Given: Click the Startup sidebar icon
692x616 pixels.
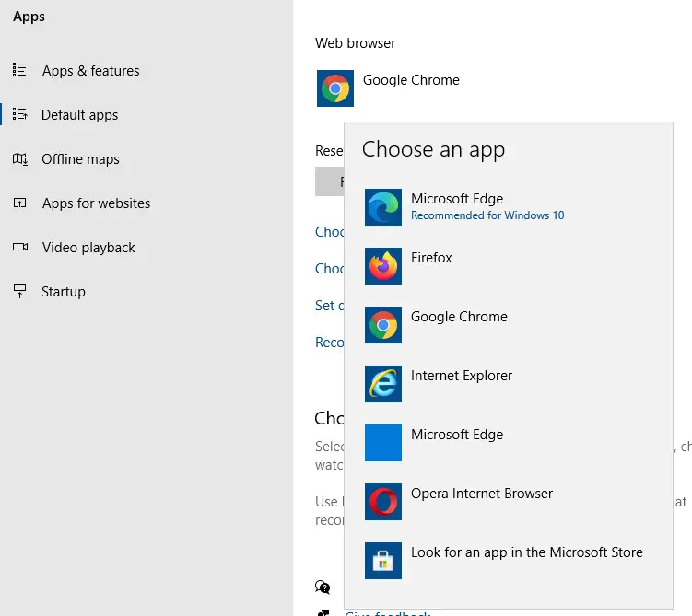Looking at the screenshot, I should tap(20, 291).
